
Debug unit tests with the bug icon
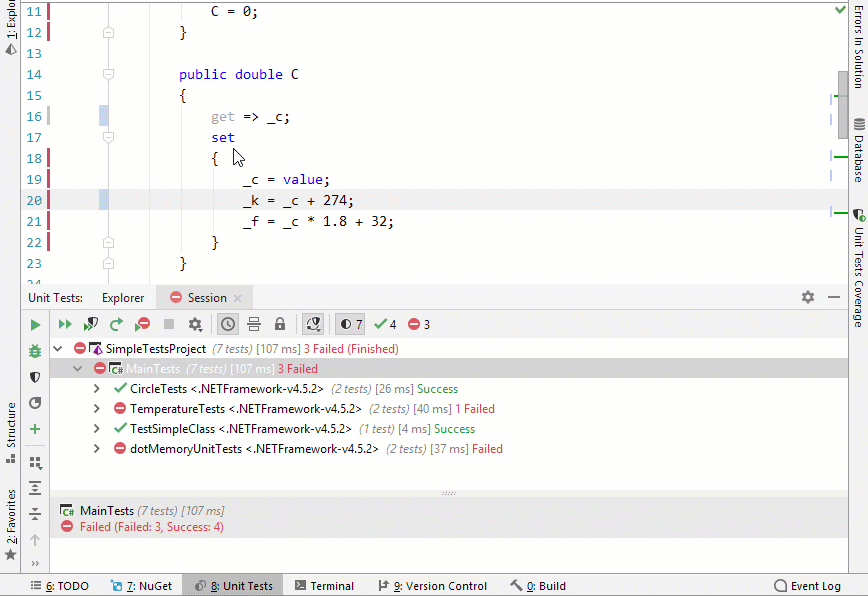(34, 351)
